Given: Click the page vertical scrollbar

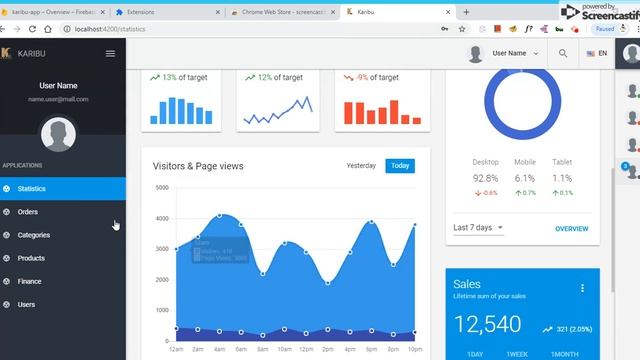Looking at the screenshot, I should click(613, 230).
